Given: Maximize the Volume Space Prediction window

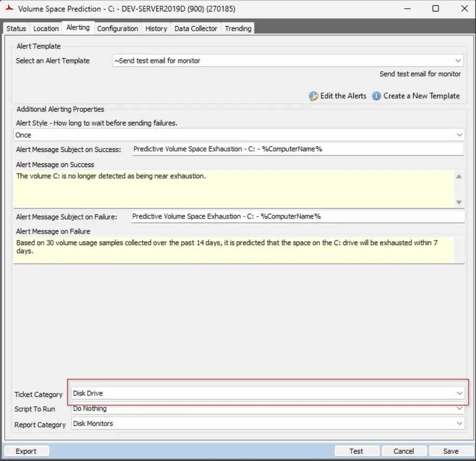Looking at the screenshot, I should pos(435,8).
